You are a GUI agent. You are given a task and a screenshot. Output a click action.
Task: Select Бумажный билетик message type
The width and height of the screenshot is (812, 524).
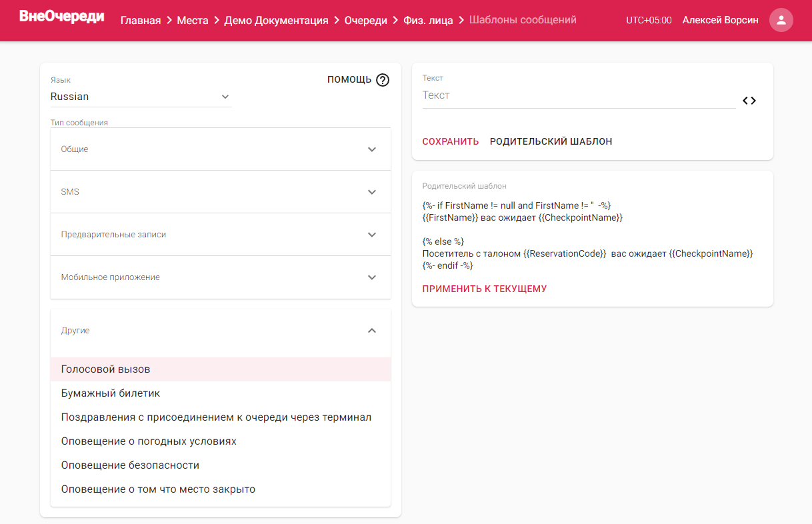[221, 393]
